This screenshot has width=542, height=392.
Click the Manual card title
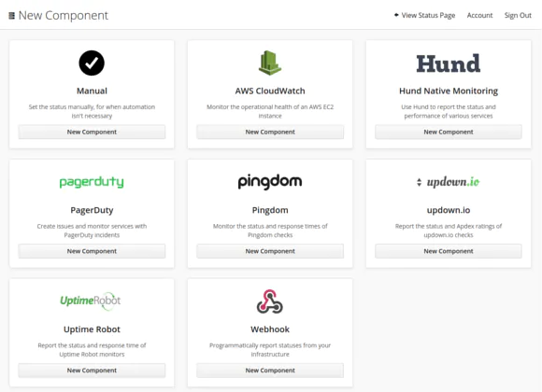92,91
